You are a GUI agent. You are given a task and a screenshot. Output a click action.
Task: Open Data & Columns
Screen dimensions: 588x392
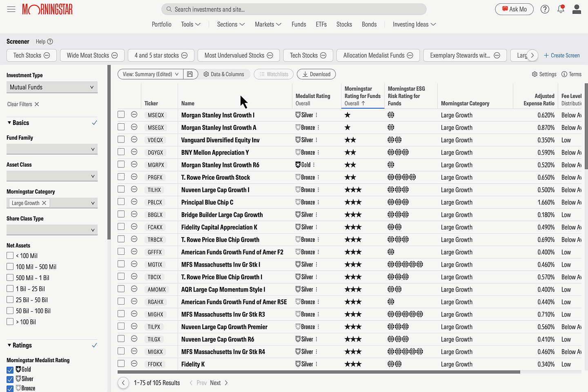[224, 74]
